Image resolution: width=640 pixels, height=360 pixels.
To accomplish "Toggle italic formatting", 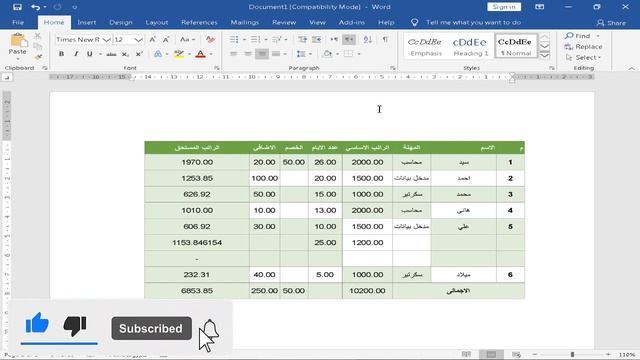I will pos(76,54).
